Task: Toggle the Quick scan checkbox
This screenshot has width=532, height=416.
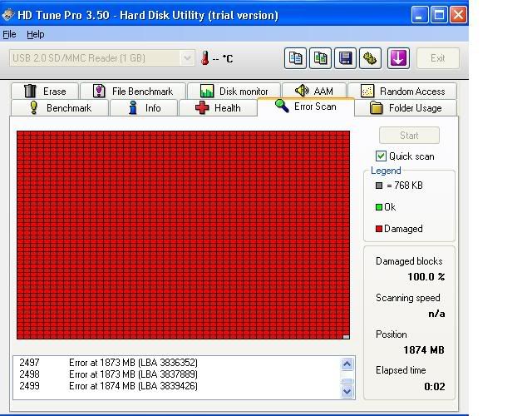Action: coord(381,156)
